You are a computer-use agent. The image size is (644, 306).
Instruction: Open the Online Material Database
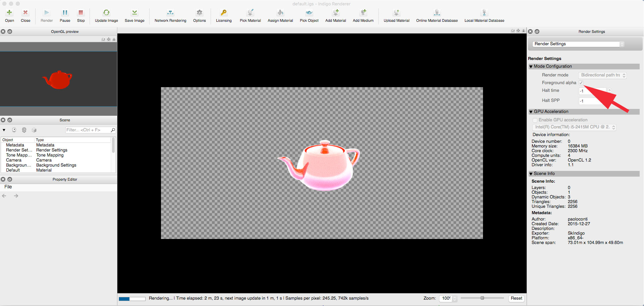(x=437, y=13)
